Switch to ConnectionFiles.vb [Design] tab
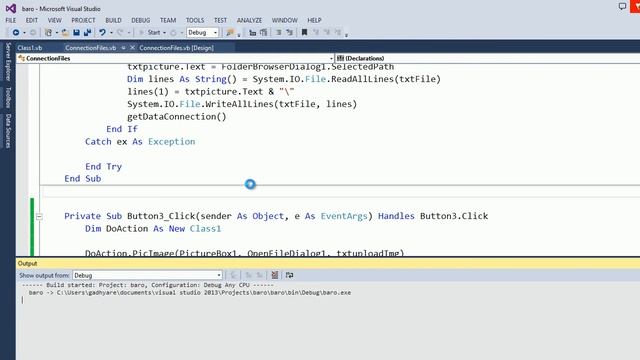Viewport: 640px width, 360px height. (x=176, y=48)
